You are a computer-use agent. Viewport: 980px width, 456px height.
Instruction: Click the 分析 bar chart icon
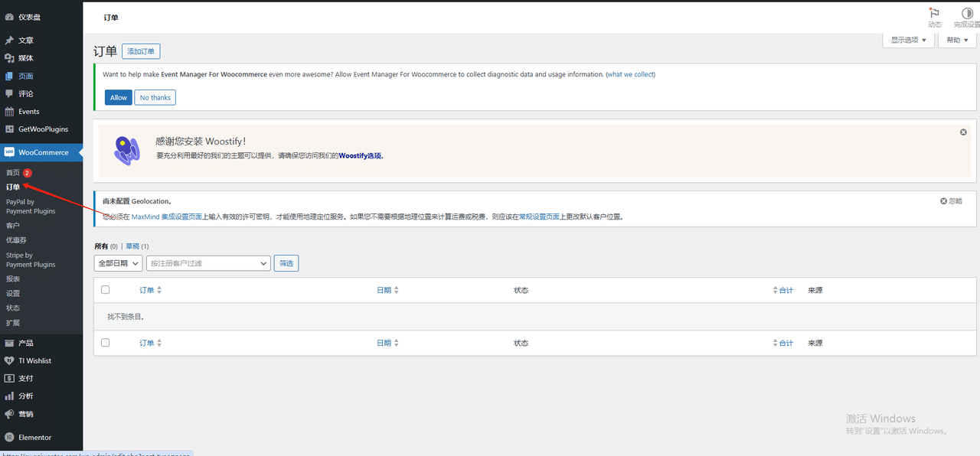(x=9, y=396)
